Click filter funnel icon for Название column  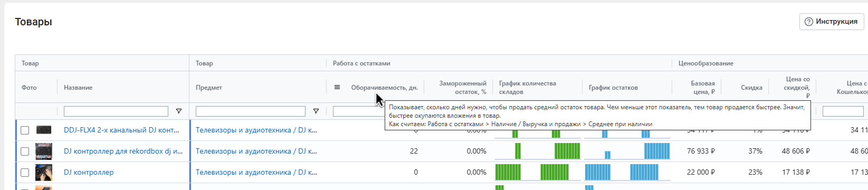[179, 111]
